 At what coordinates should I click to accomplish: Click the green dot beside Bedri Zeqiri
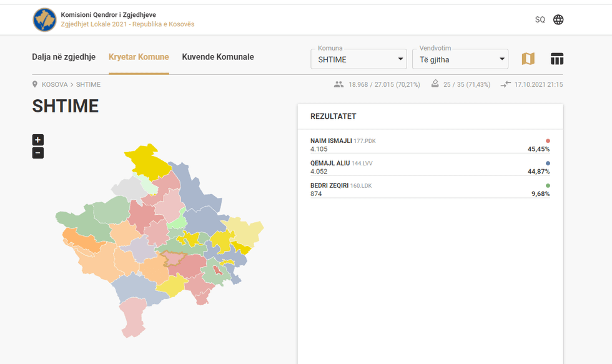[548, 185]
